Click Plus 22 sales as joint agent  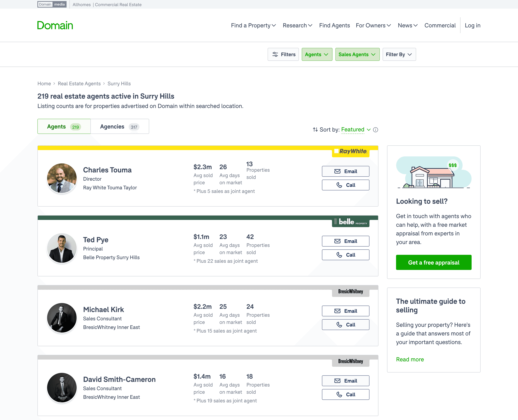[225, 261]
